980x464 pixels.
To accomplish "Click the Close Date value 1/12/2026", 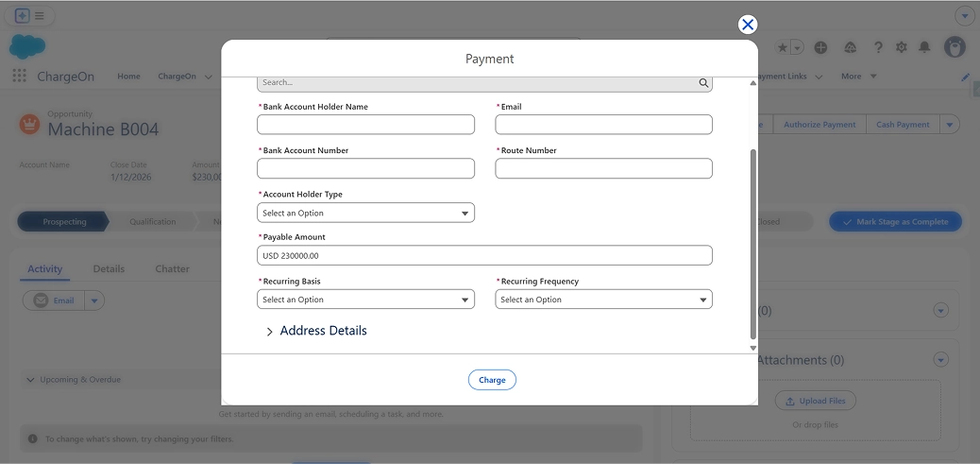I will pos(130,177).
